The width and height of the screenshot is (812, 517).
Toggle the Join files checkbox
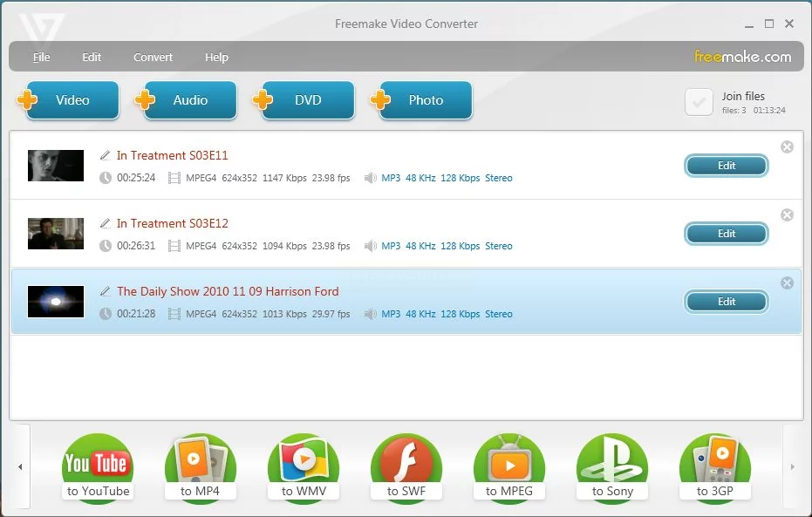click(699, 102)
